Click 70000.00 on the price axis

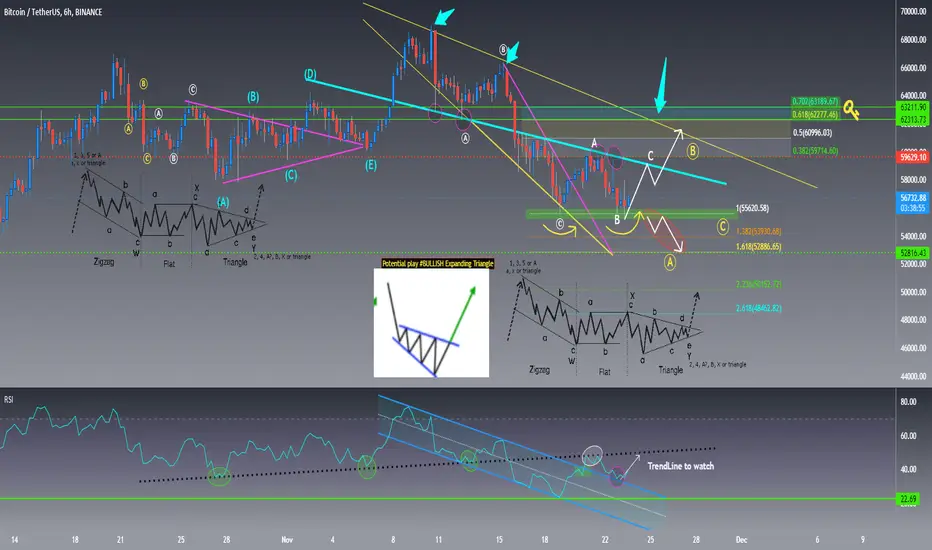(x=913, y=12)
